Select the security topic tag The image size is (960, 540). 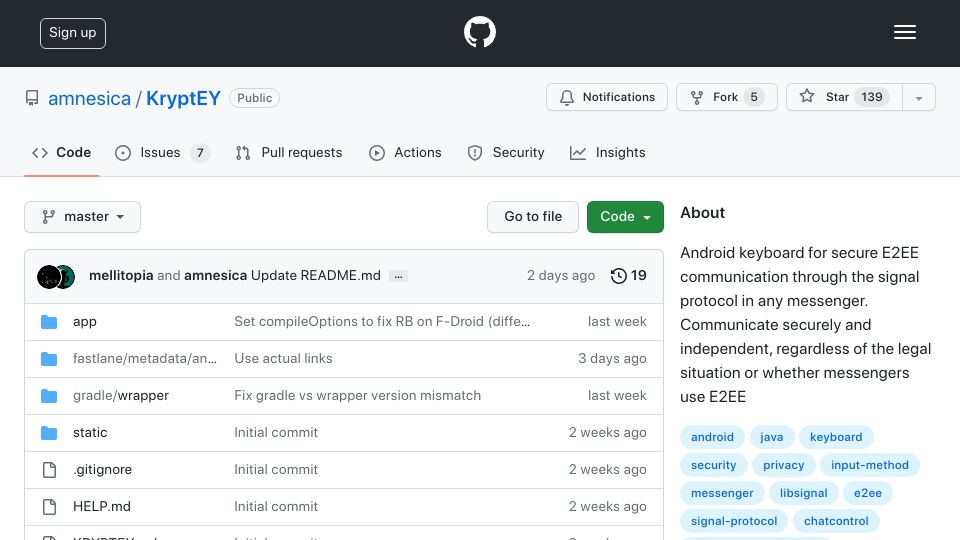click(x=713, y=465)
